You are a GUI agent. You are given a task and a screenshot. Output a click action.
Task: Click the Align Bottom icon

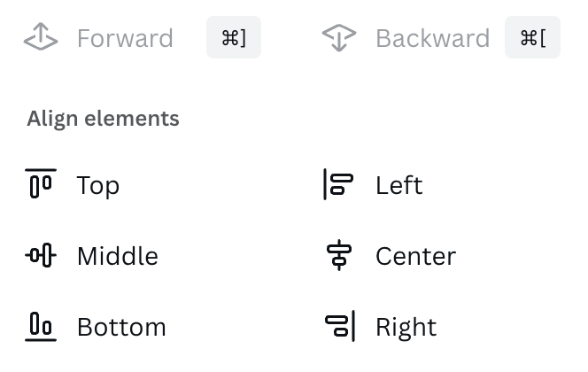pos(41,327)
